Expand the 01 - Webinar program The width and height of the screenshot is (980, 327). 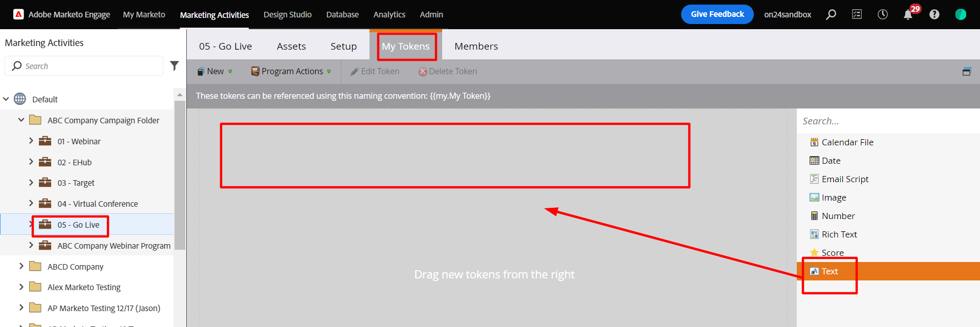(x=31, y=141)
